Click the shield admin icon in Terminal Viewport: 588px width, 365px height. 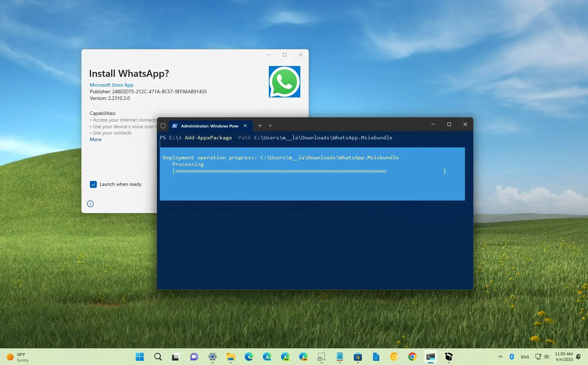point(163,126)
